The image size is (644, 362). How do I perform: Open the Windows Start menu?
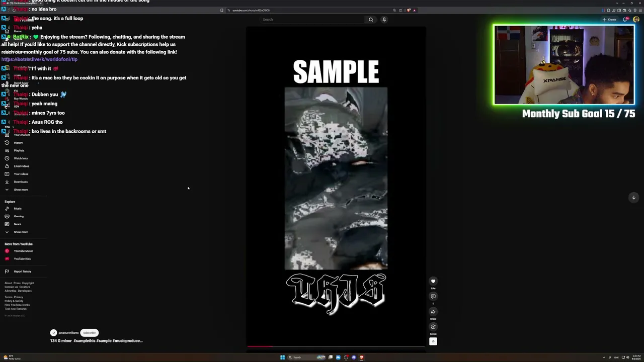pos(282,357)
